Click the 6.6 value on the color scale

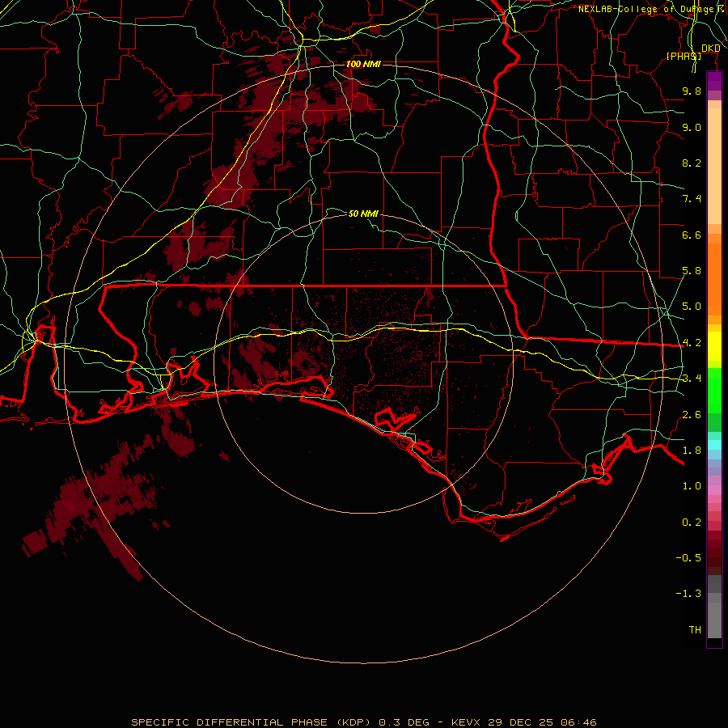692,235
